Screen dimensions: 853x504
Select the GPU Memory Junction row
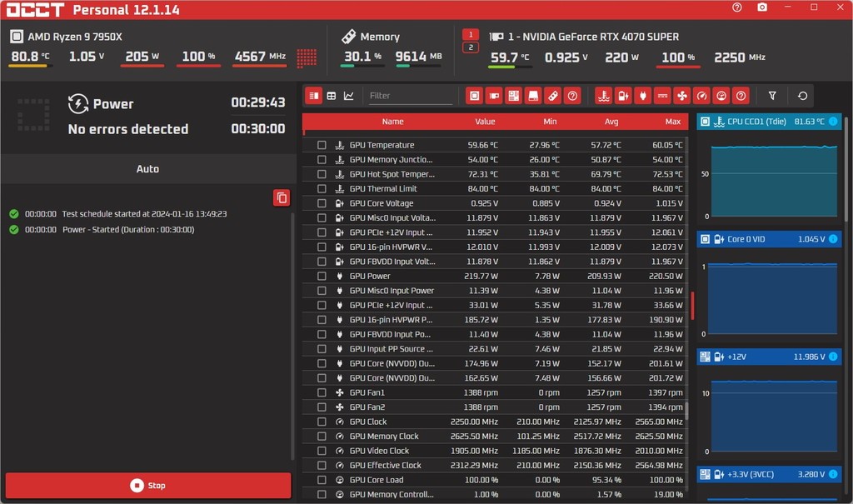[495, 159]
